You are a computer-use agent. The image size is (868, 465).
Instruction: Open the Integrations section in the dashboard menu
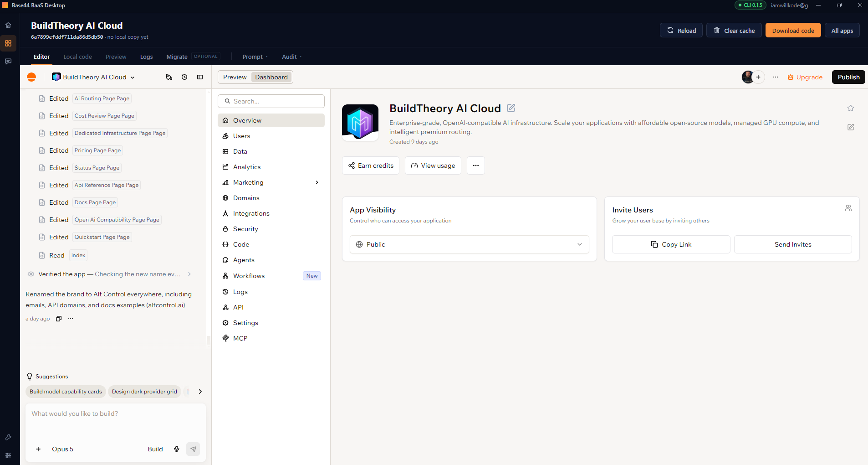(271, 213)
